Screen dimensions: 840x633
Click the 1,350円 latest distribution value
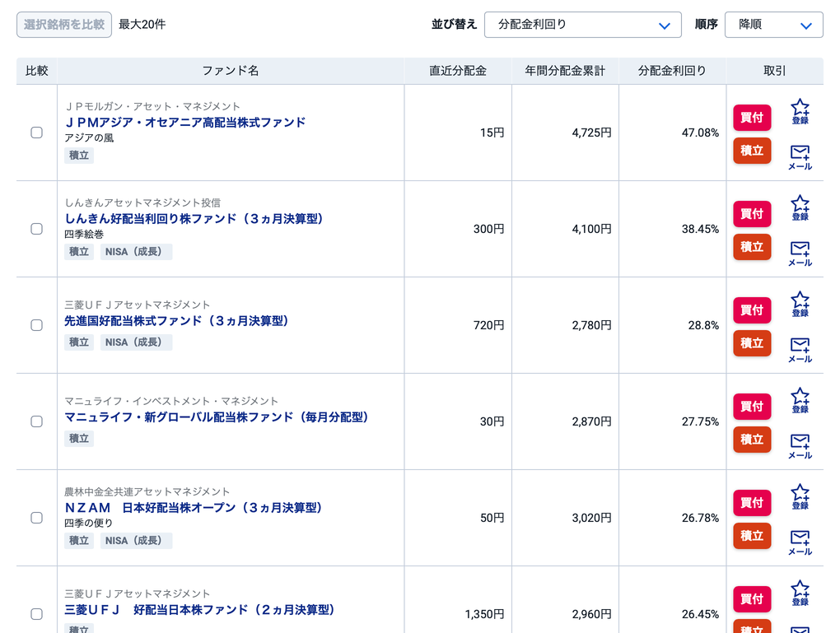[484, 614]
